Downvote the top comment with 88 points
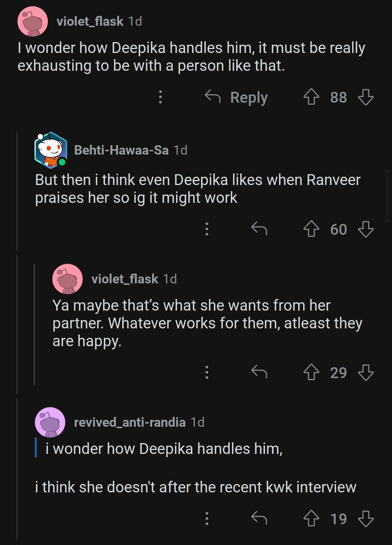392x545 pixels. 366,97
